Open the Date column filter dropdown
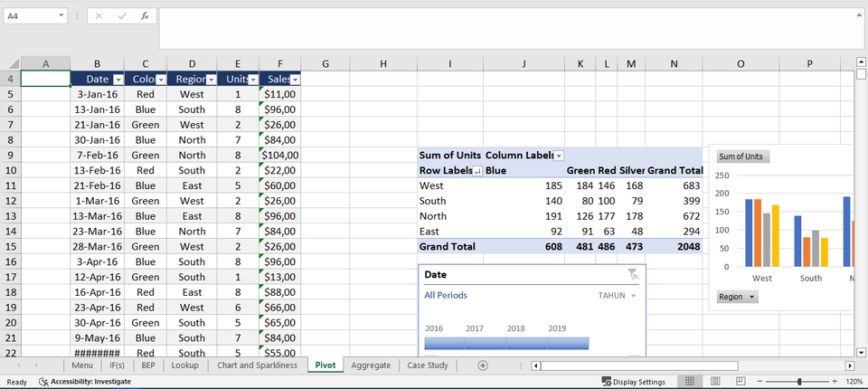This screenshot has height=389, width=868. click(118, 80)
